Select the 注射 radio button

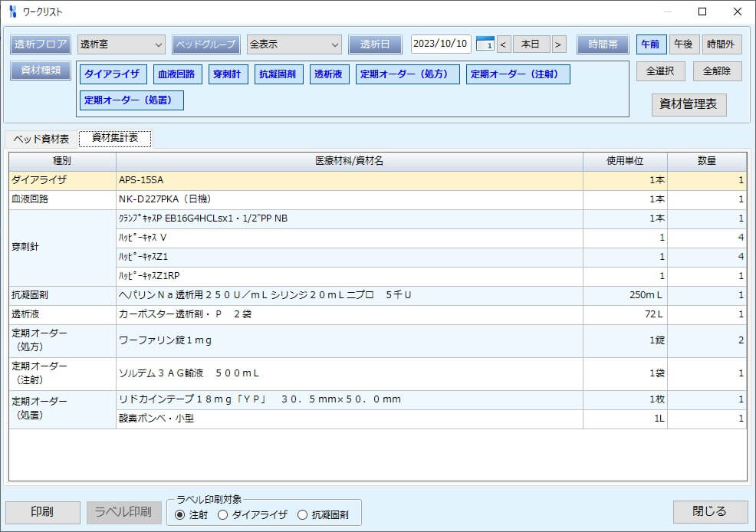(x=180, y=515)
